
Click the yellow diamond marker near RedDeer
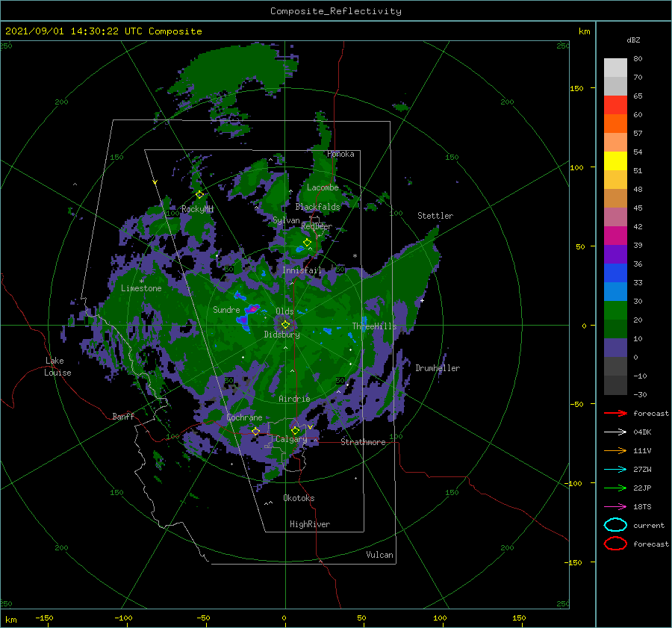pos(307,242)
